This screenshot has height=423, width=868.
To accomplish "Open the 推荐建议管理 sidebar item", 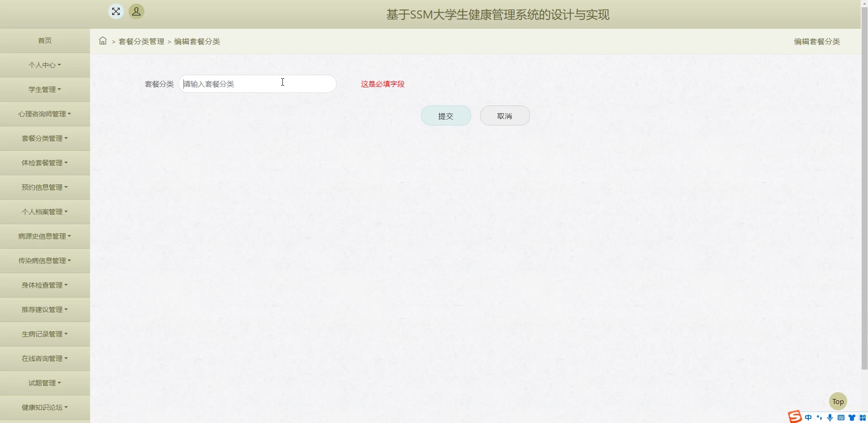I will click(x=45, y=310).
